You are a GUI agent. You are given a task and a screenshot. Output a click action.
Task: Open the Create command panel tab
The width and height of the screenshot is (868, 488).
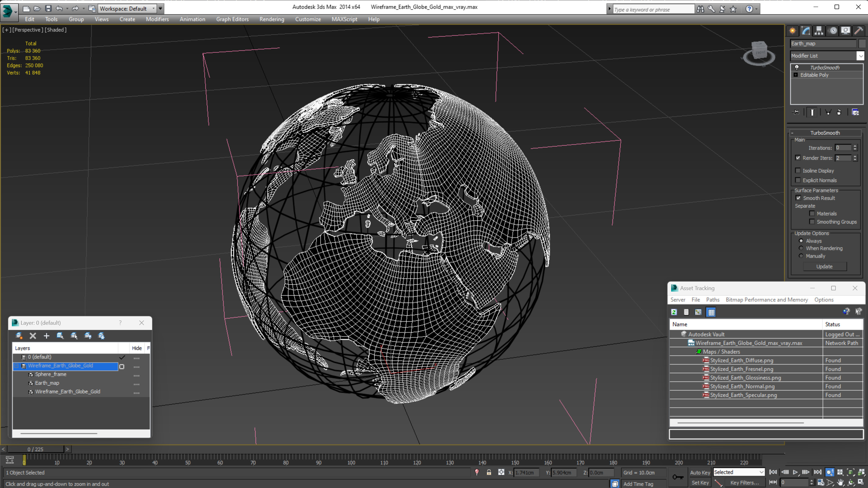coord(793,31)
